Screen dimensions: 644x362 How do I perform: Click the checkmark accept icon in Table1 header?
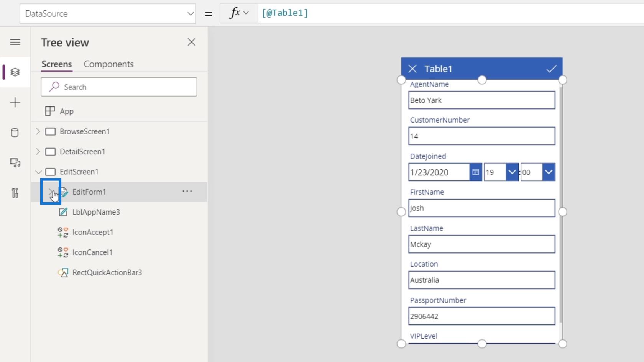coord(551,69)
